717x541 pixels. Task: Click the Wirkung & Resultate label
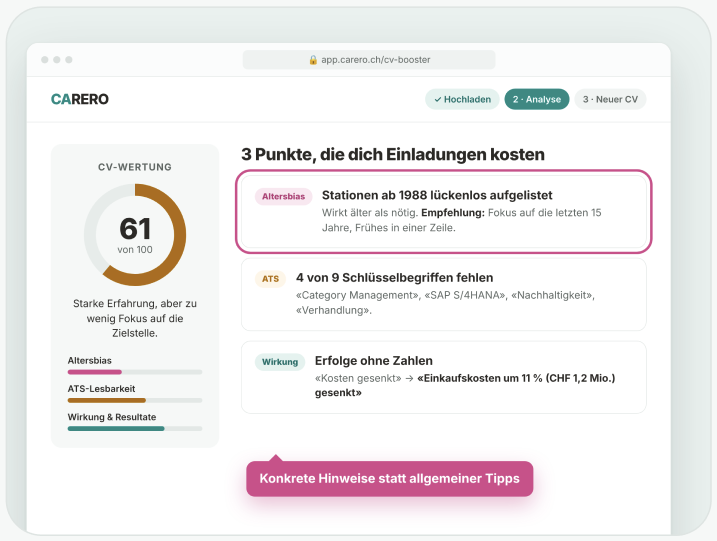click(x=112, y=417)
